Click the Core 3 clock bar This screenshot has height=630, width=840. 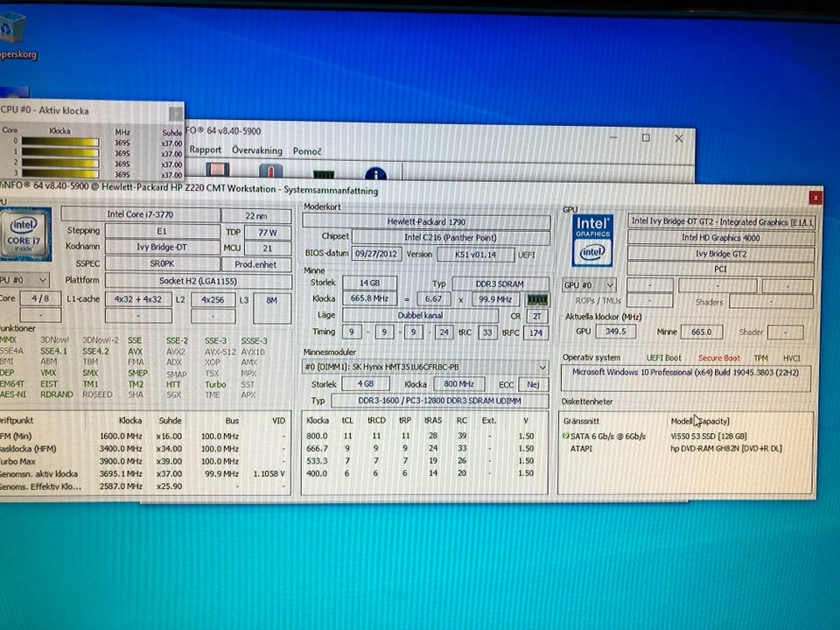(x=60, y=173)
